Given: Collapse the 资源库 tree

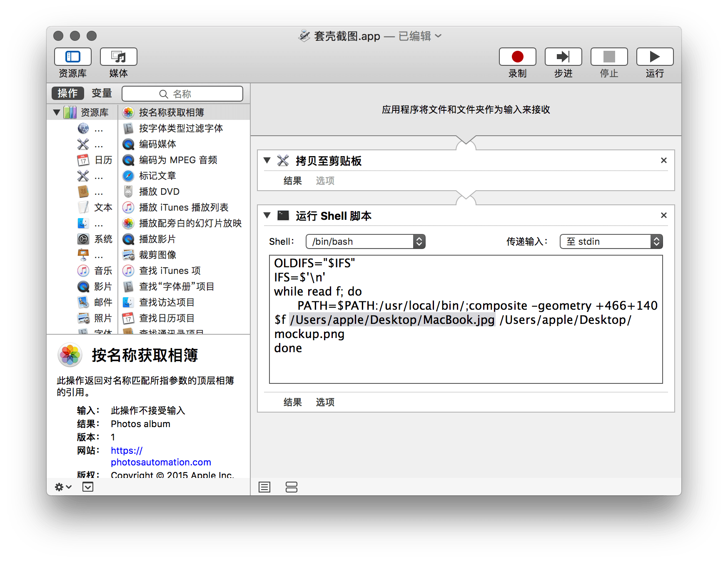Looking at the screenshot, I should (57, 112).
